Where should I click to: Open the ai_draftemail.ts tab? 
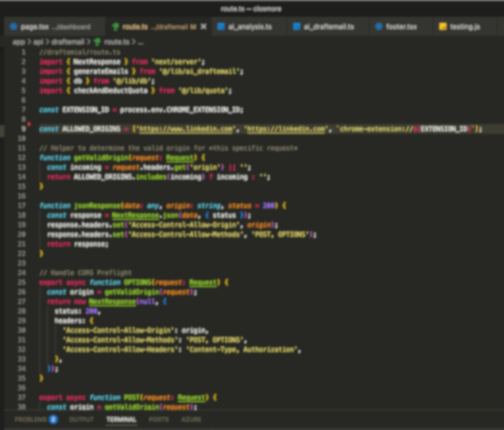pos(329,27)
